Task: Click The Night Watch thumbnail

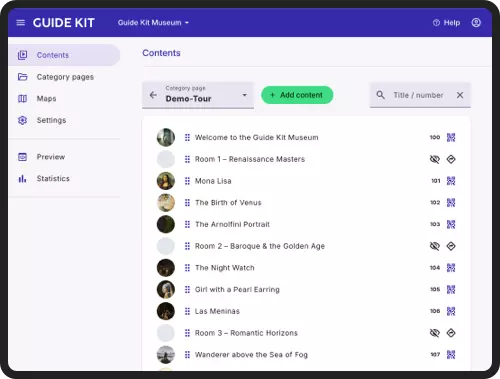Action: click(x=166, y=268)
